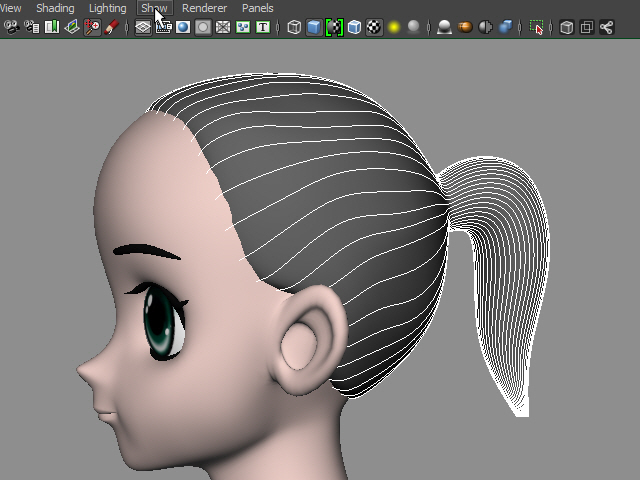Toggle the viewport Grid display

(143, 27)
